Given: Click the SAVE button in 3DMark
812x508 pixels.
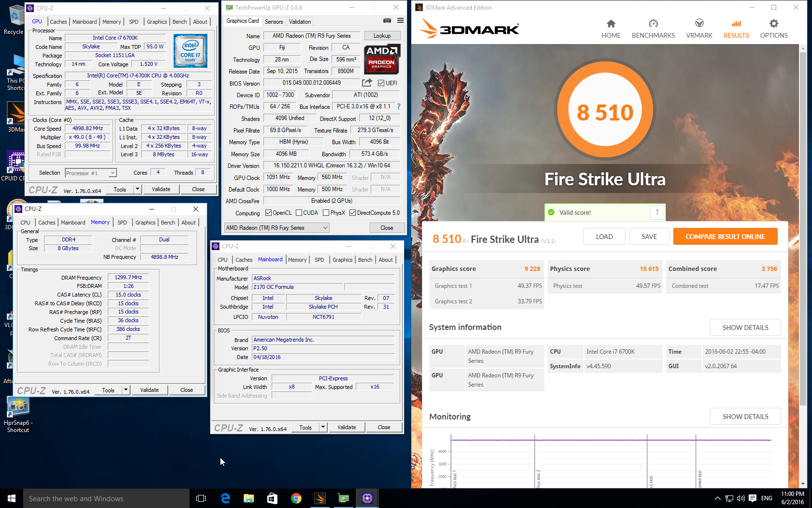Looking at the screenshot, I should click(649, 237).
